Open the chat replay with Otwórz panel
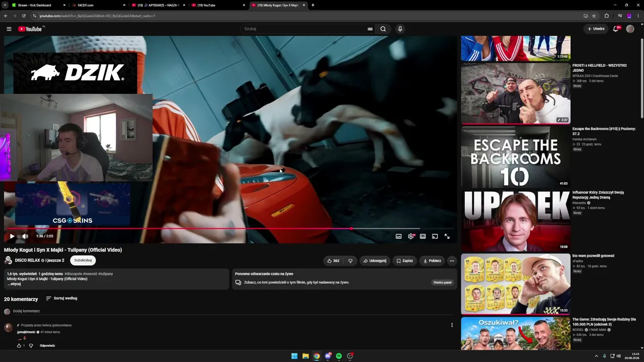The image size is (644, 362). click(x=442, y=283)
